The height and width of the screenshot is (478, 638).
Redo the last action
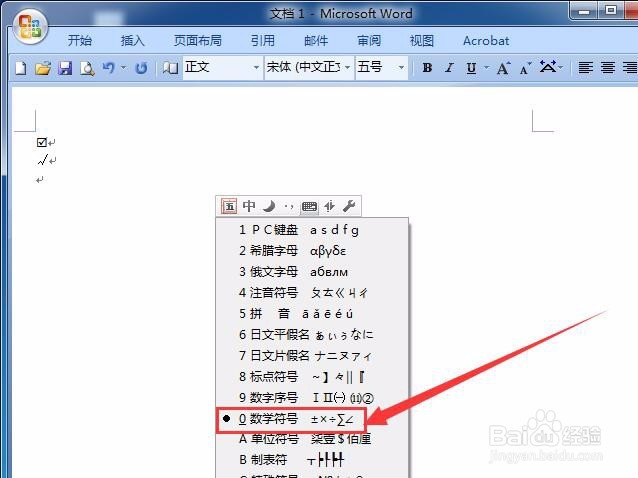coord(141,68)
